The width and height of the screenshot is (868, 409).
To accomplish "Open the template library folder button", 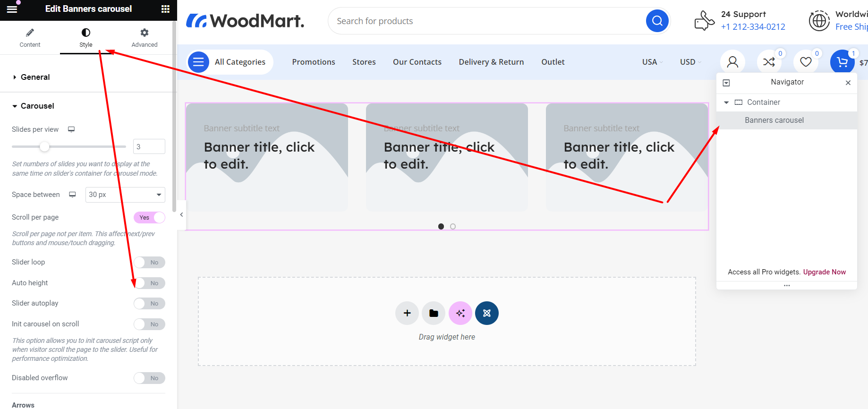I will pos(434,313).
